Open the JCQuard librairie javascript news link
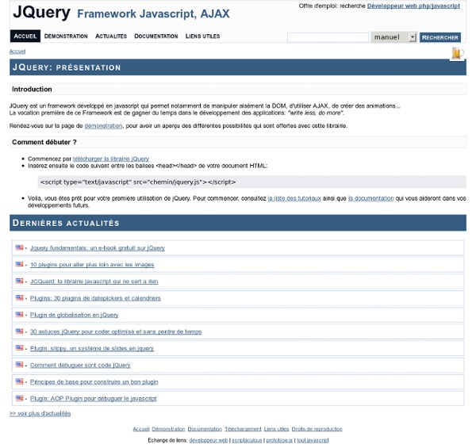 [94, 281]
